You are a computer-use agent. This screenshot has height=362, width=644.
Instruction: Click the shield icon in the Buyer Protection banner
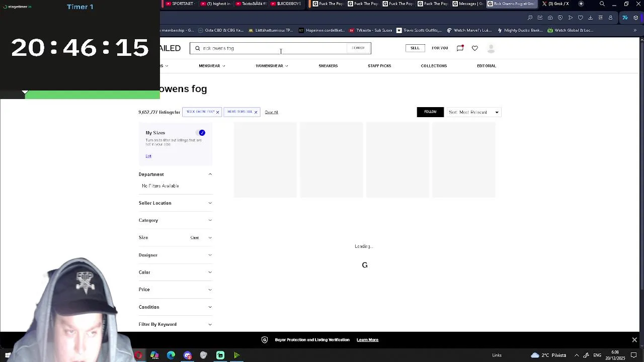tap(265, 340)
